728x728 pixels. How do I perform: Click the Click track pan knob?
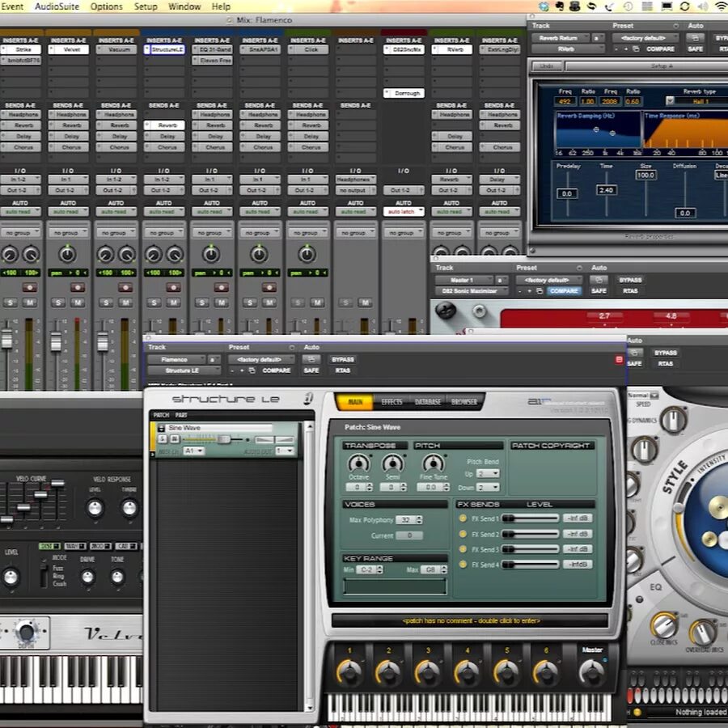point(307,254)
